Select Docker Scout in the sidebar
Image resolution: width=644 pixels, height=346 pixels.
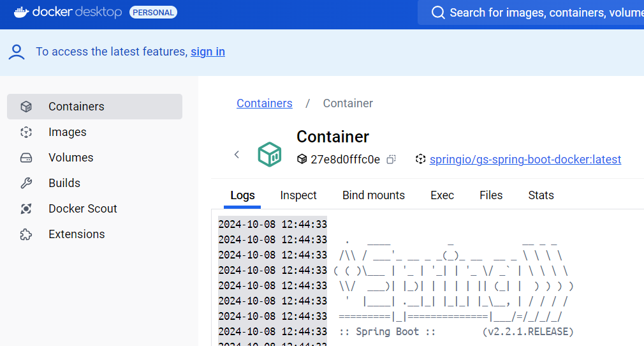94,209
